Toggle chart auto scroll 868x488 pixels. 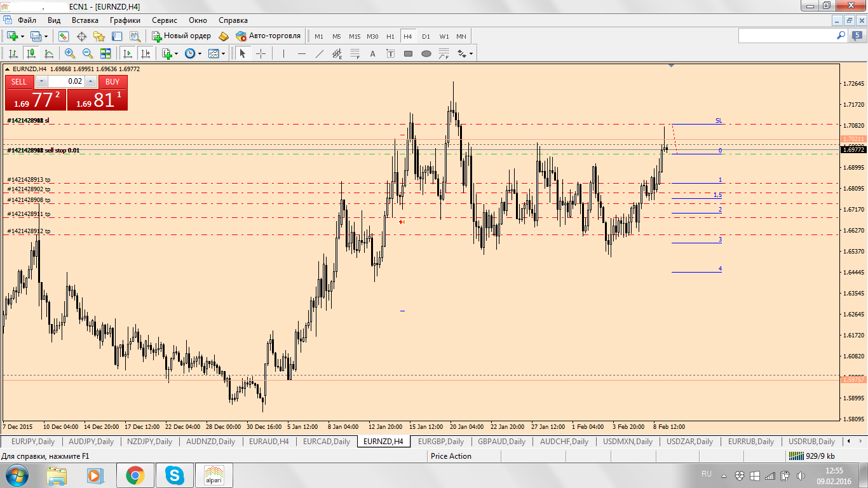click(x=128, y=54)
